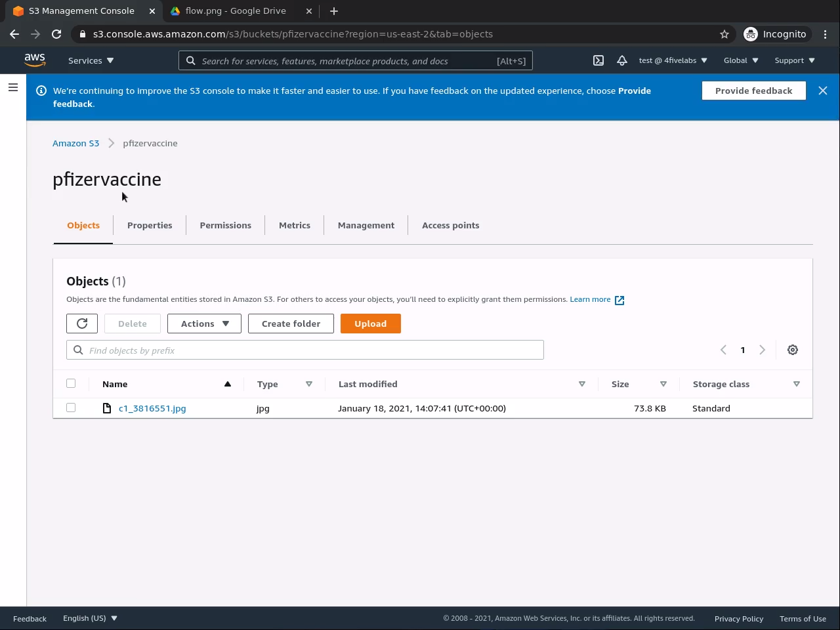Open the Terms of Use link
This screenshot has width=840, height=630.
(803, 618)
